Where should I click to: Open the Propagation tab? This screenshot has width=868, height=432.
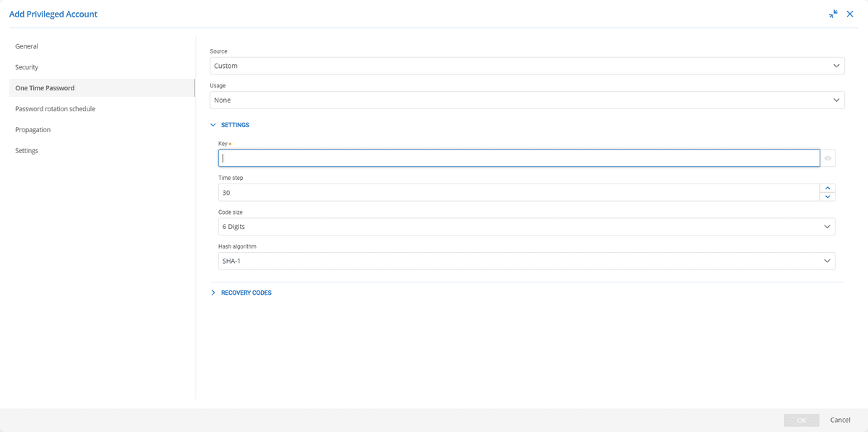click(x=33, y=130)
